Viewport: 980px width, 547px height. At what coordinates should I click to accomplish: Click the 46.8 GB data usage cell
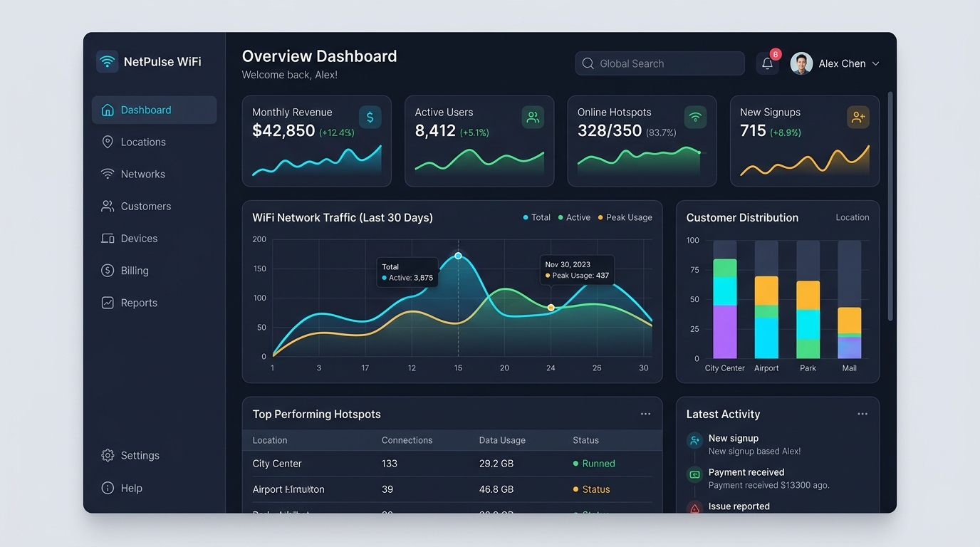pyautogui.click(x=496, y=489)
